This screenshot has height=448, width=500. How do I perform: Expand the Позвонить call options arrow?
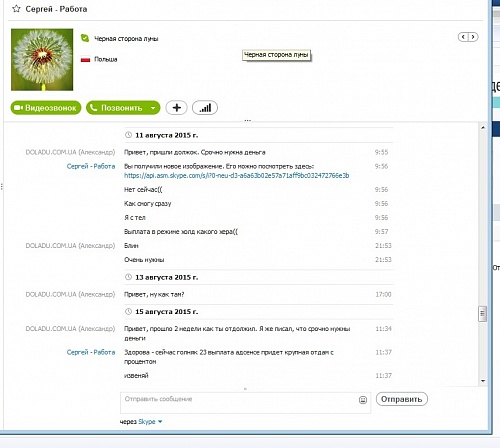point(153,108)
